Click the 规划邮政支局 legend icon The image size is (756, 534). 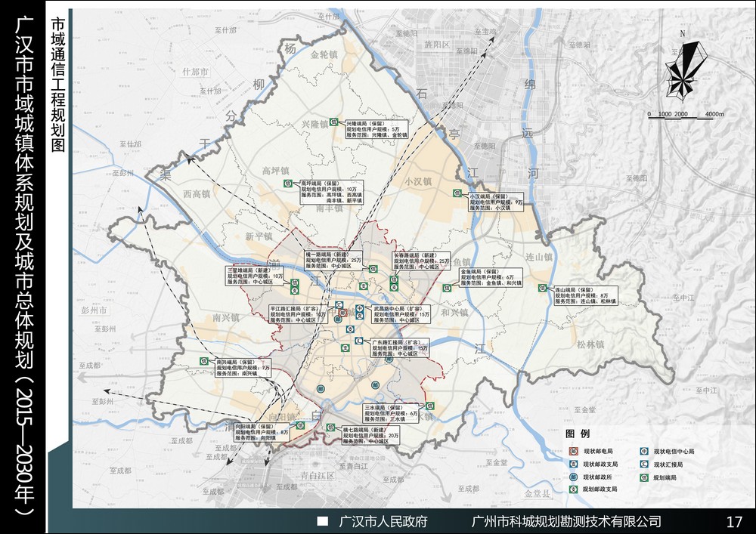pyautogui.click(x=575, y=490)
